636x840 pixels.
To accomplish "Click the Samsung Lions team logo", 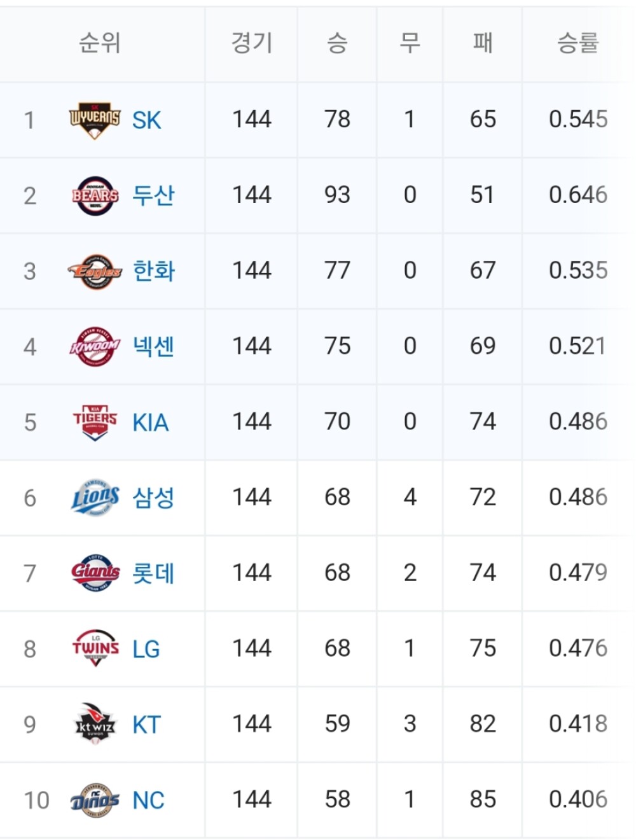I will [95, 498].
